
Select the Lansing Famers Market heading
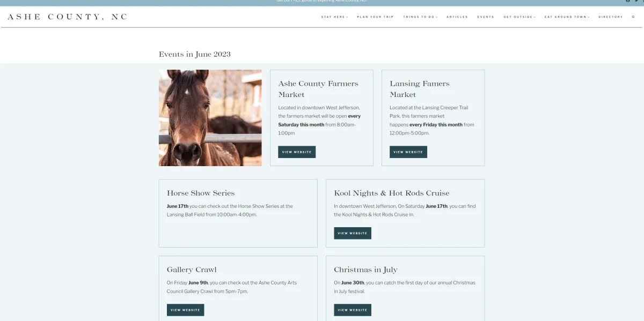[420, 89]
